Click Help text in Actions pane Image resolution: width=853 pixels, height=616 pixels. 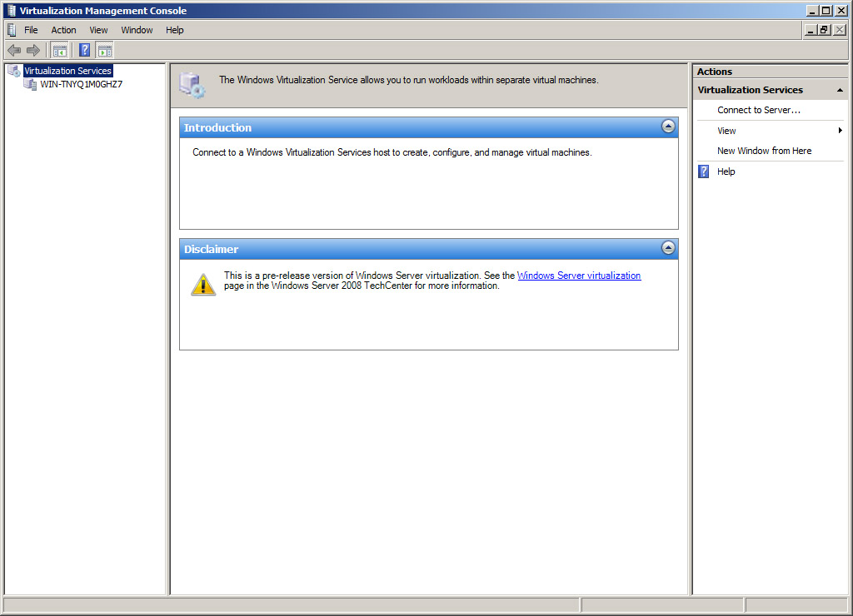coord(726,171)
